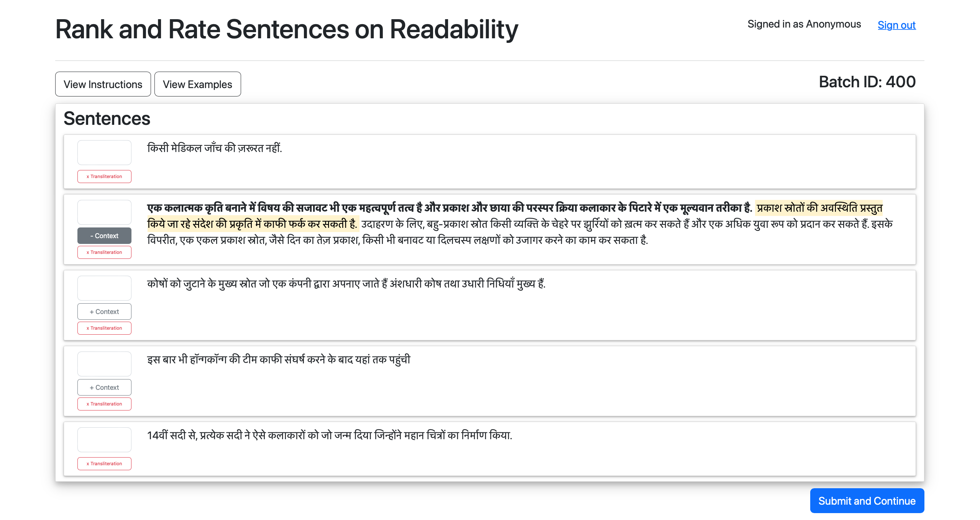Toggle Transliteration for the किसी मेडिकल जाँच sentence

[x=104, y=177]
